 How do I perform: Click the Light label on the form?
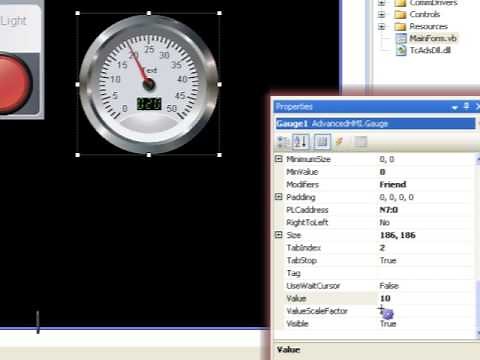click(x=13, y=21)
